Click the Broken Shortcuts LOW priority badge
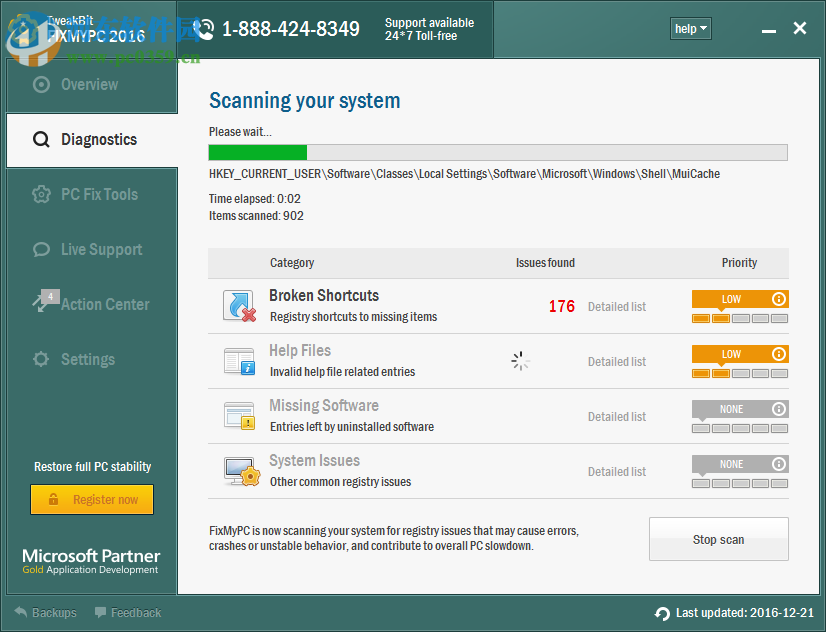This screenshot has width=826, height=632. [740, 299]
